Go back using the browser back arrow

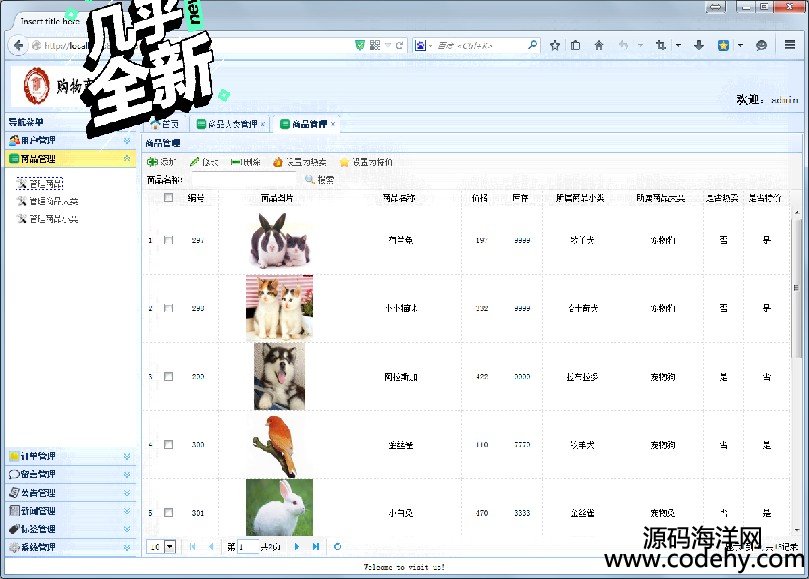pyautogui.click(x=19, y=45)
